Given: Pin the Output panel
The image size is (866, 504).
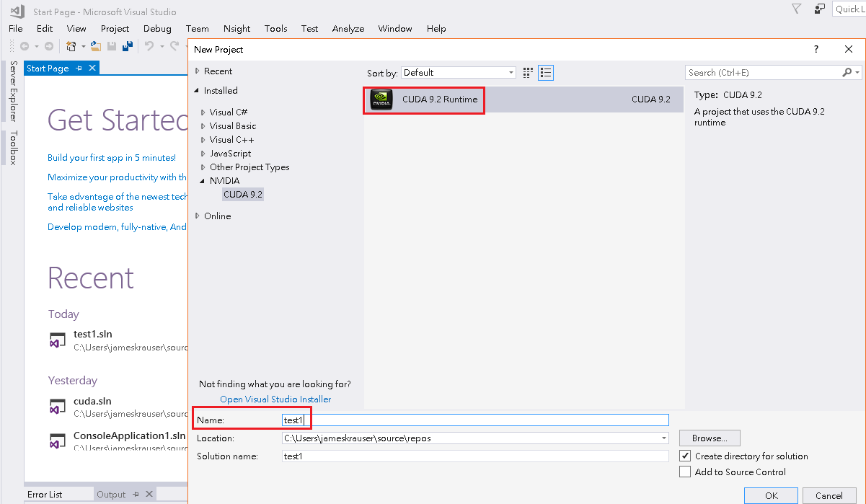Looking at the screenshot, I should [x=136, y=495].
